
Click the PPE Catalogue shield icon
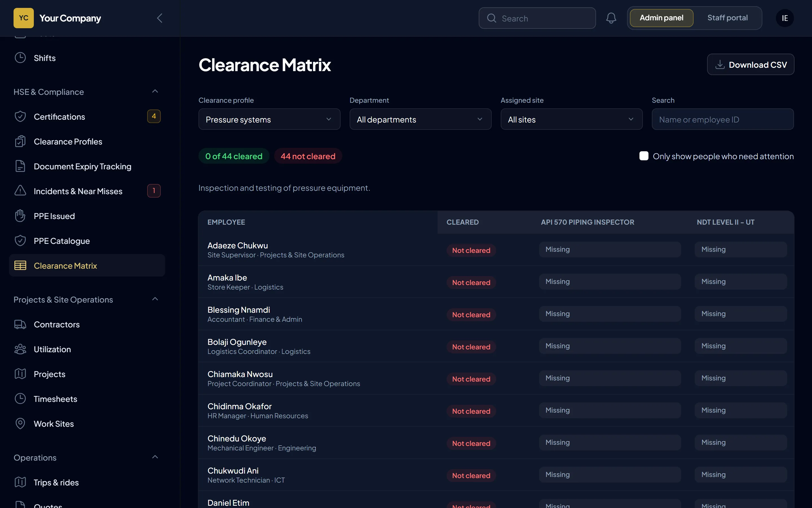[20, 240]
